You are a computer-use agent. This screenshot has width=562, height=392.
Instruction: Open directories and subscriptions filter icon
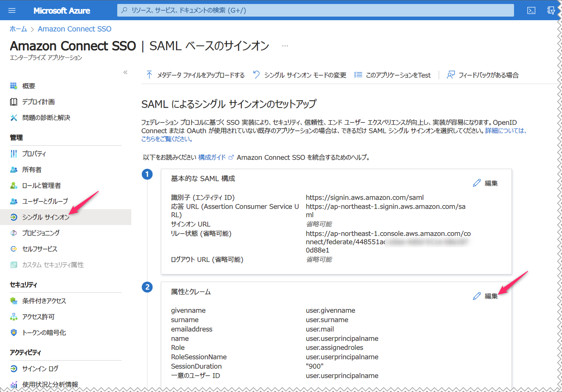(551, 10)
